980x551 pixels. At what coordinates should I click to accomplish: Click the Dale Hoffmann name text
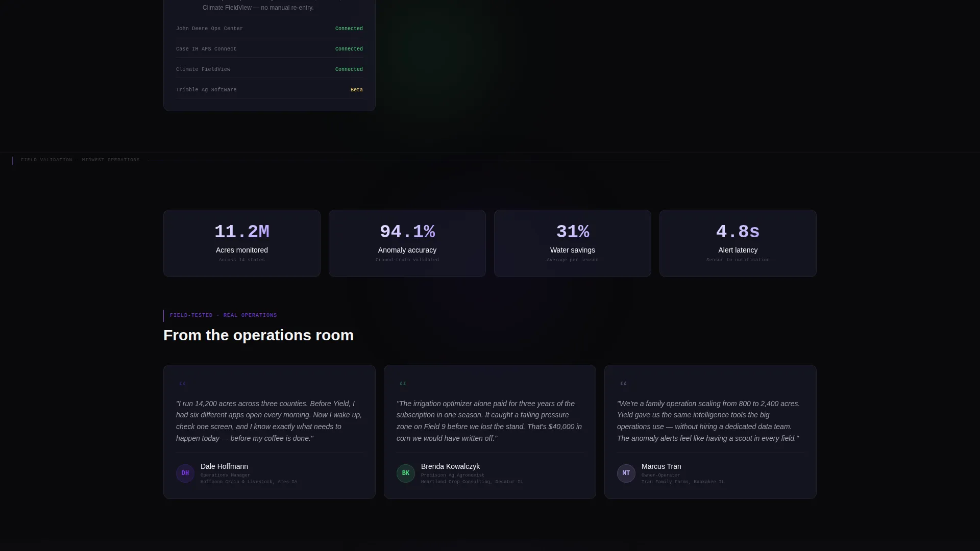pyautogui.click(x=224, y=466)
